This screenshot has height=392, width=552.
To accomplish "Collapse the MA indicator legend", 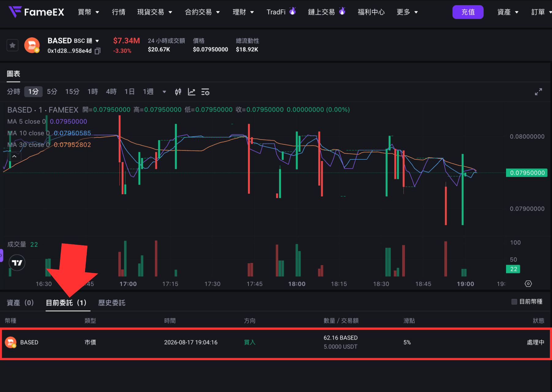I will pyautogui.click(x=14, y=156).
